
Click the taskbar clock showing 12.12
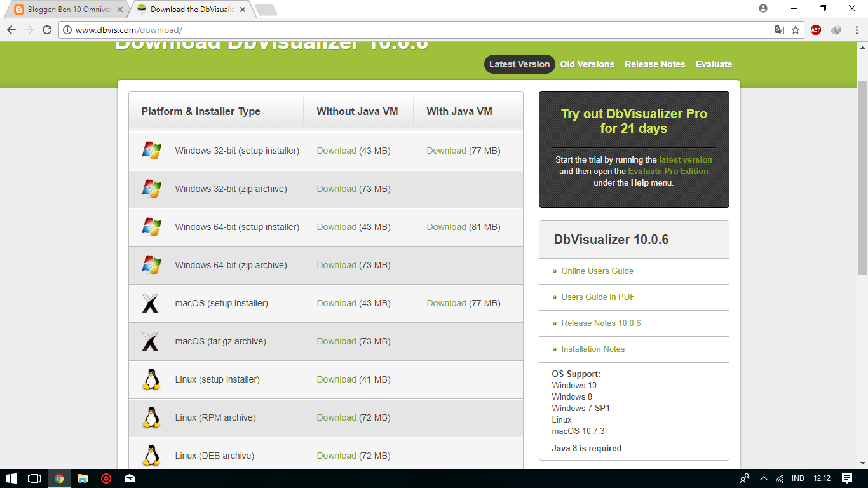pos(822,478)
